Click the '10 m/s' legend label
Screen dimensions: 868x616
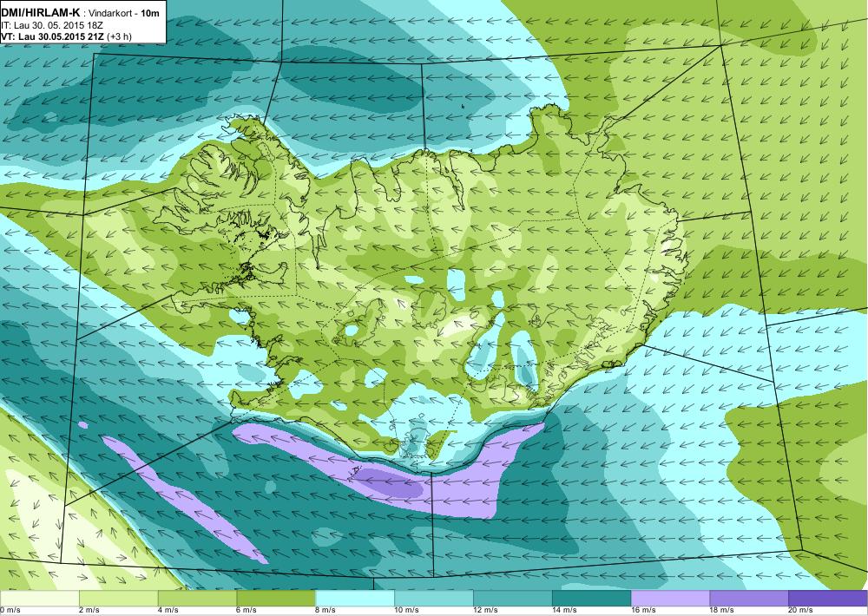407,611
